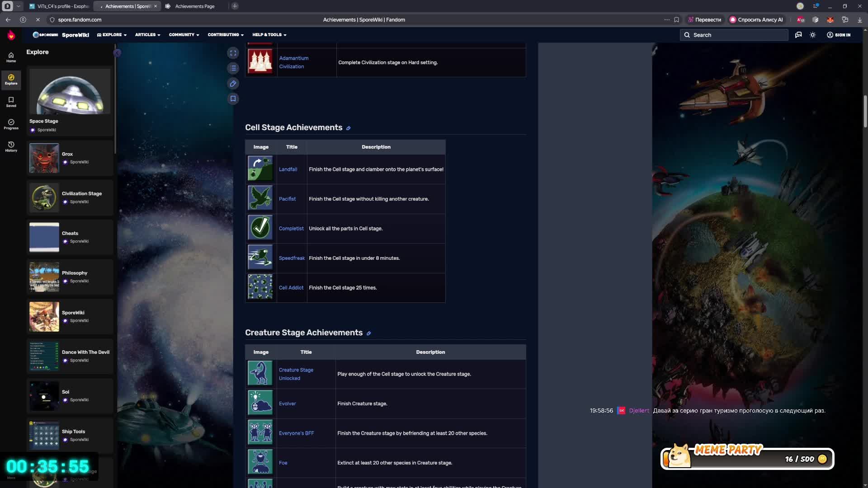
Task: Go to Home in the left sidebar
Action: click(11, 57)
